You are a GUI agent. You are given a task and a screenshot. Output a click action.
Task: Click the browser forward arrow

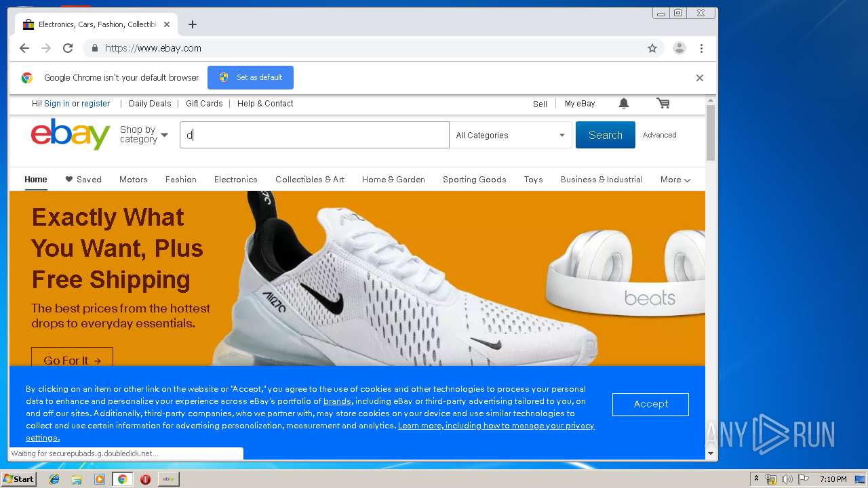tap(46, 48)
